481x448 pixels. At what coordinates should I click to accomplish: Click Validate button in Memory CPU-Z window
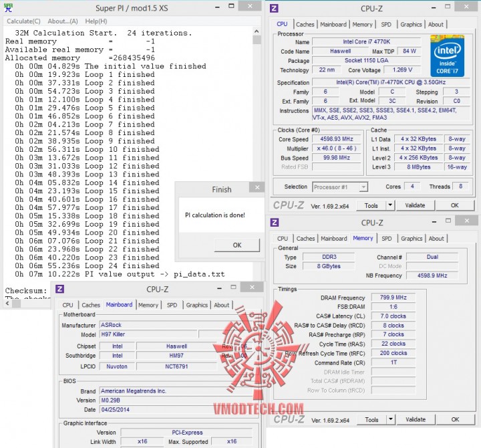416,419
